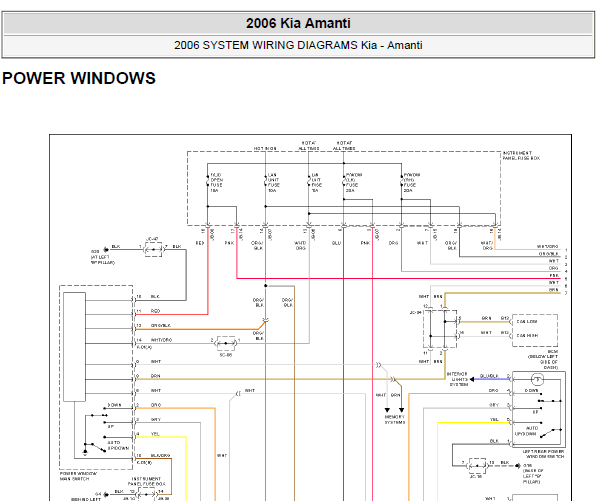
Task: Click the 'LEFT REAR POWER WINDOW SWITCH' label
Action: 544,454
